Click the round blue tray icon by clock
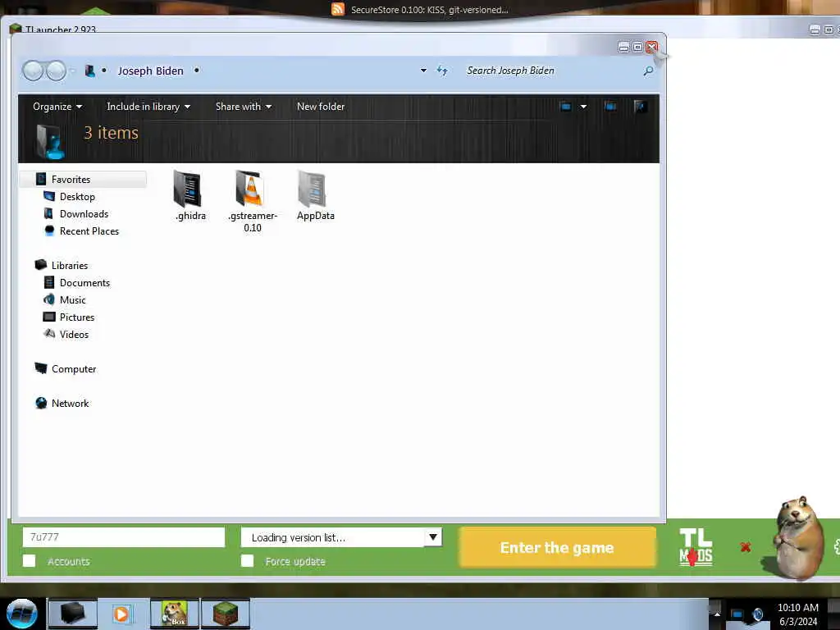840x630 pixels. [x=757, y=614]
